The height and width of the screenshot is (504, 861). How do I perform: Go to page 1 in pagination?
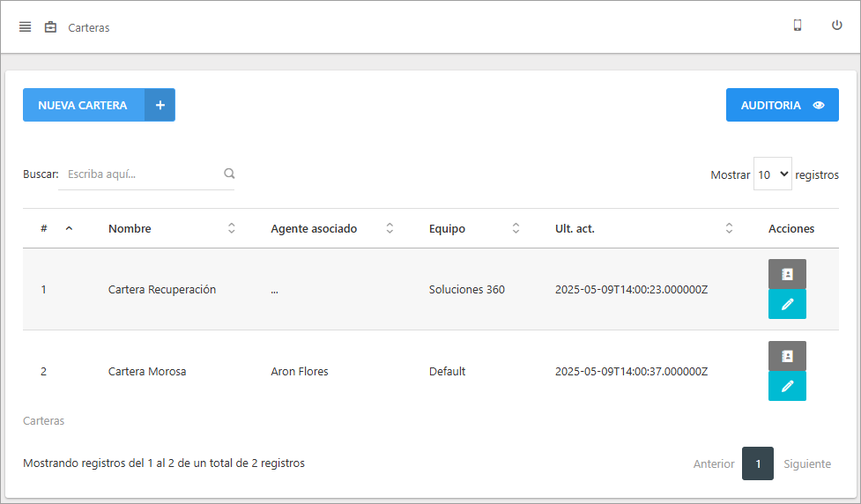pos(757,463)
